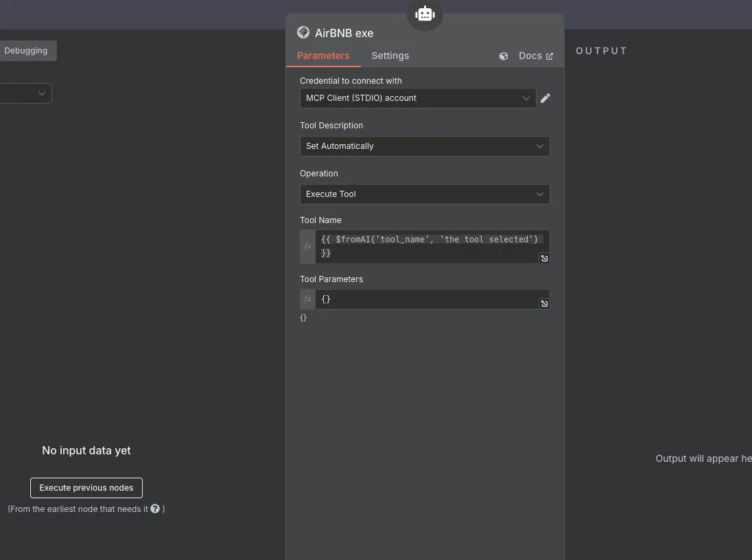Click the 'Credential to connect with' label

pos(351,81)
